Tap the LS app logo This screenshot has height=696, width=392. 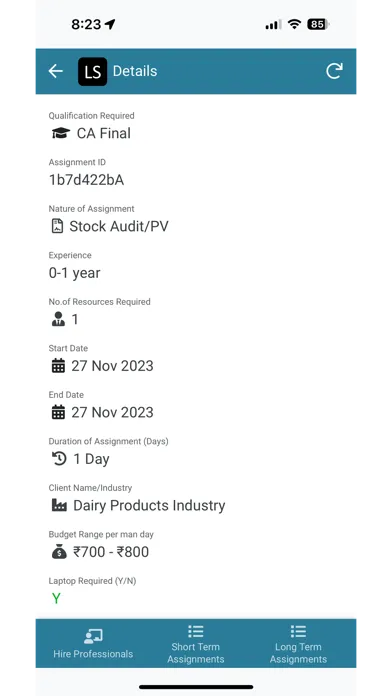point(92,71)
